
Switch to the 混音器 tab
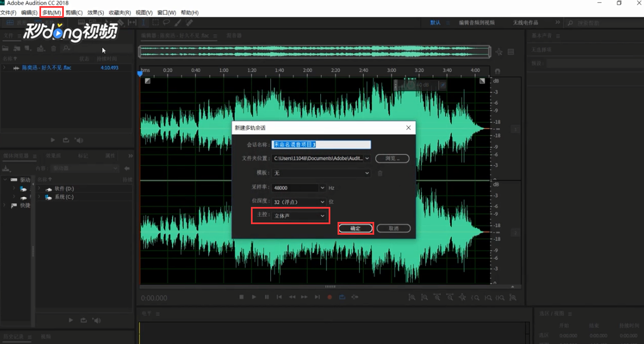click(x=234, y=36)
